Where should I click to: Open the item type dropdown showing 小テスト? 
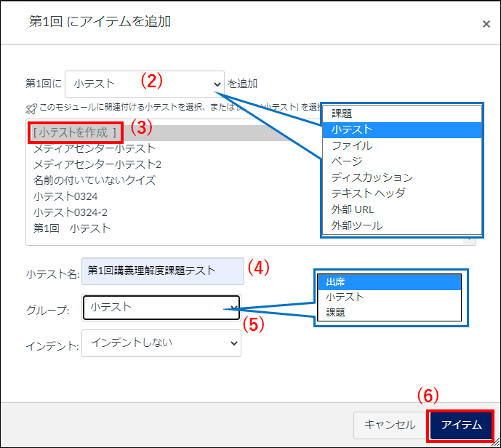(x=144, y=84)
